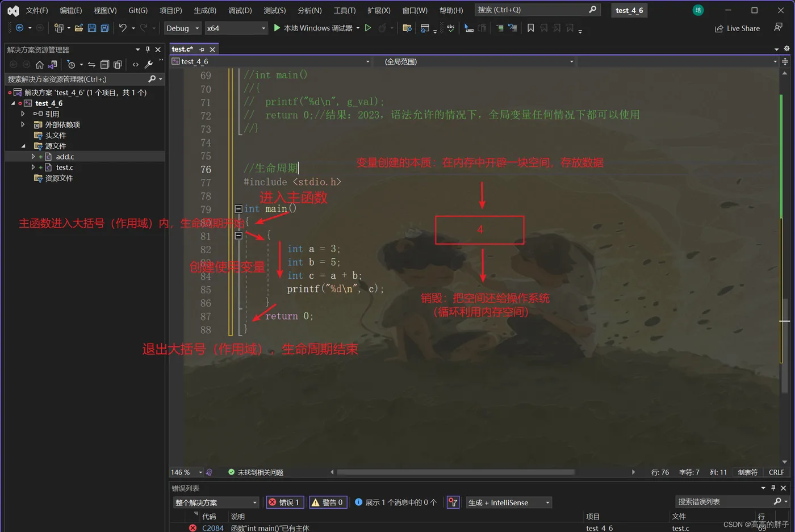Collapse the main() function code fold
Image resolution: width=795 pixels, height=532 pixels.
(x=238, y=209)
